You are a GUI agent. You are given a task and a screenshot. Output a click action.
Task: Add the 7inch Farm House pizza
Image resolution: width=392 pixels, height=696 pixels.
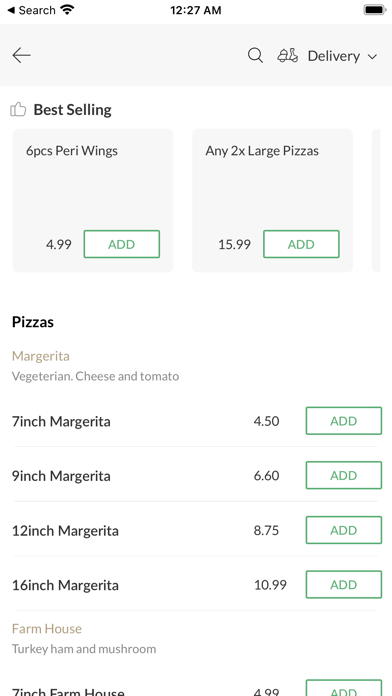pos(344,688)
